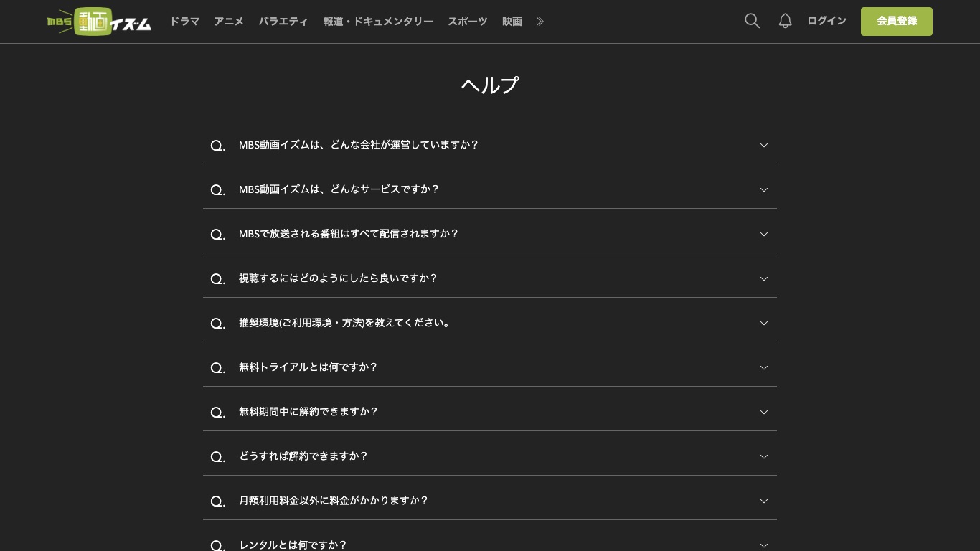
Task: Click the Q. icon beside 無料期間中に解約 question
Action: pos(218,413)
